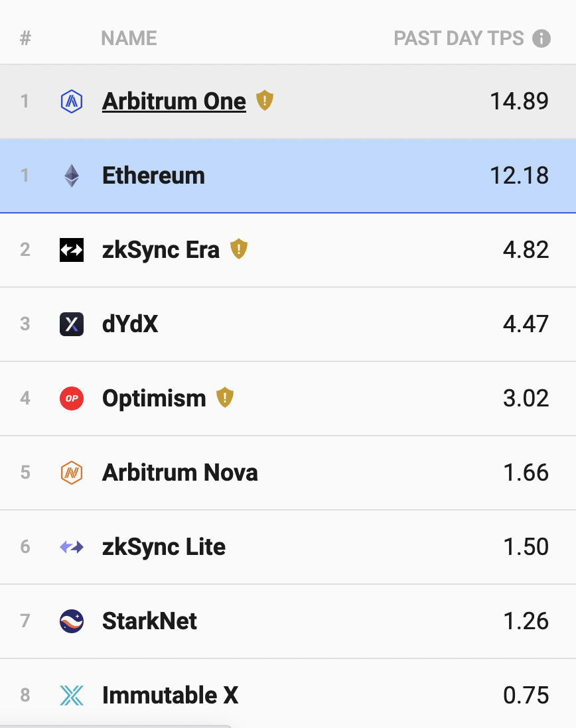Click the zkSync Era warning shield

point(238,249)
